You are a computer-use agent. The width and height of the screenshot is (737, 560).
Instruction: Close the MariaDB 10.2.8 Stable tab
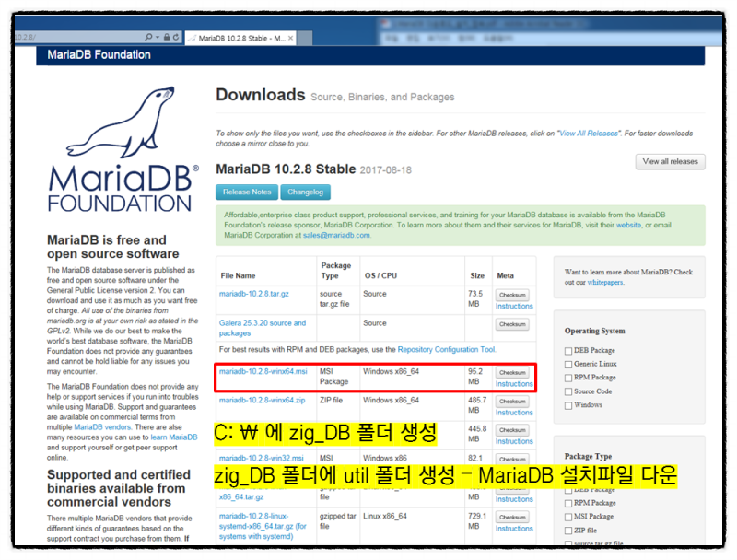(291, 38)
